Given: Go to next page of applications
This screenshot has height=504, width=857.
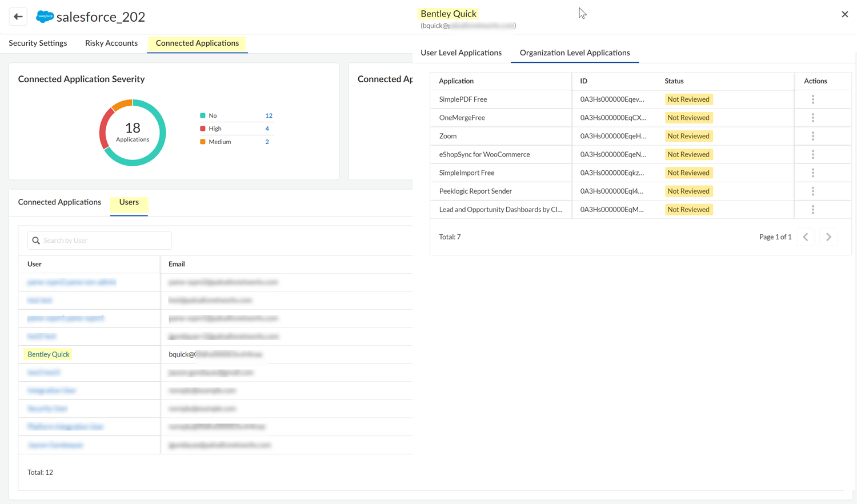Looking at the screenshot, I should coord(828,237).
